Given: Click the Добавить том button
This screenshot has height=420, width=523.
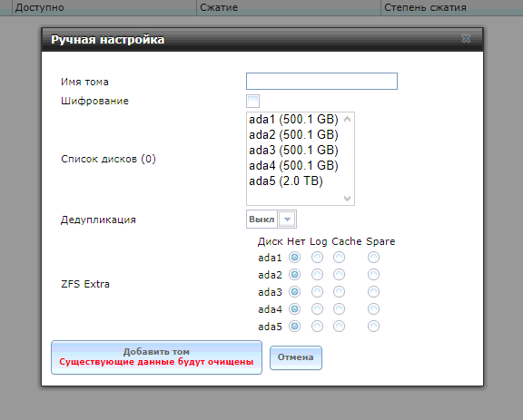Looking at the screenshot, I should tap(156, 357).
